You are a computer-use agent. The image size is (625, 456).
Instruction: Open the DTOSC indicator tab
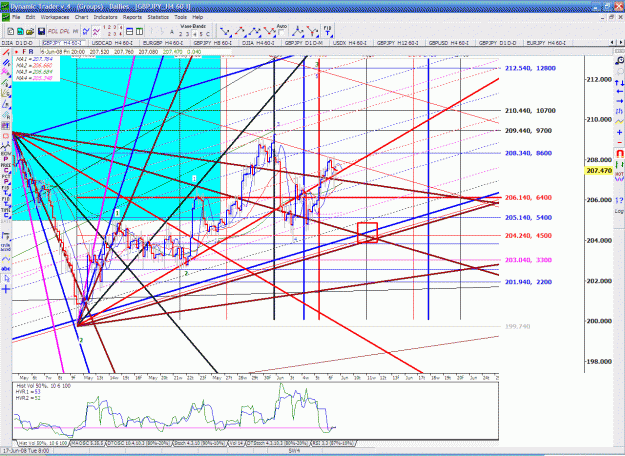point(139,443)
